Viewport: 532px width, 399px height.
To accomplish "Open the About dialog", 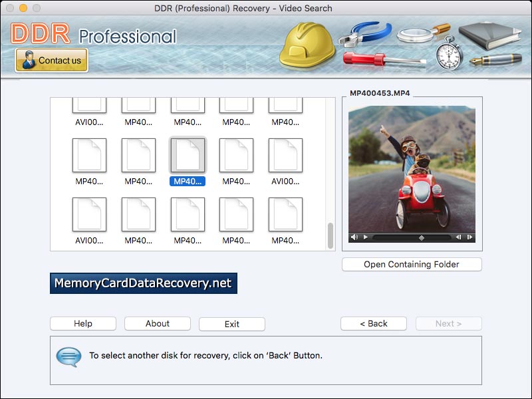I will (157, 324).
